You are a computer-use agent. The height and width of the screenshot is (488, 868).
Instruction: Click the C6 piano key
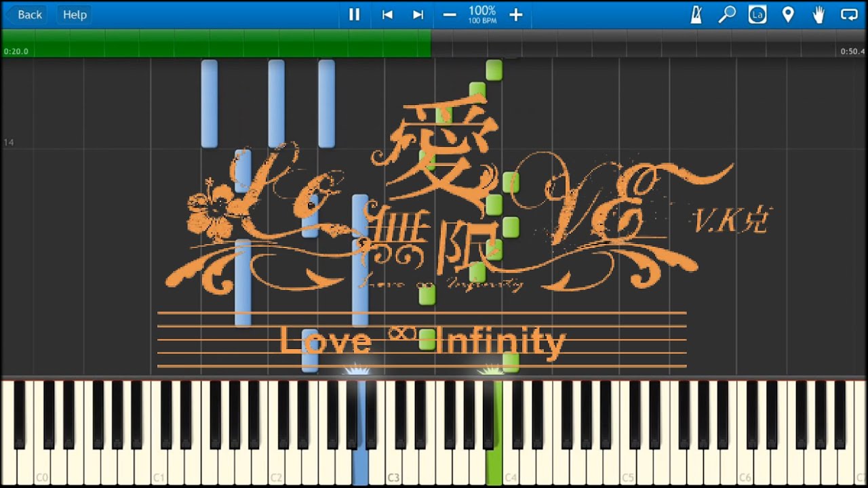tap(745, 468)
